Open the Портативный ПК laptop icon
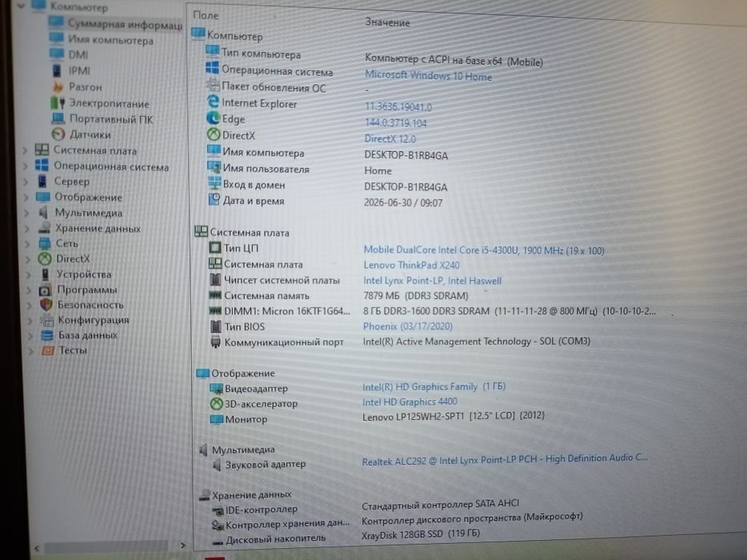Screen dimensions: 747x560 [58, 118]
